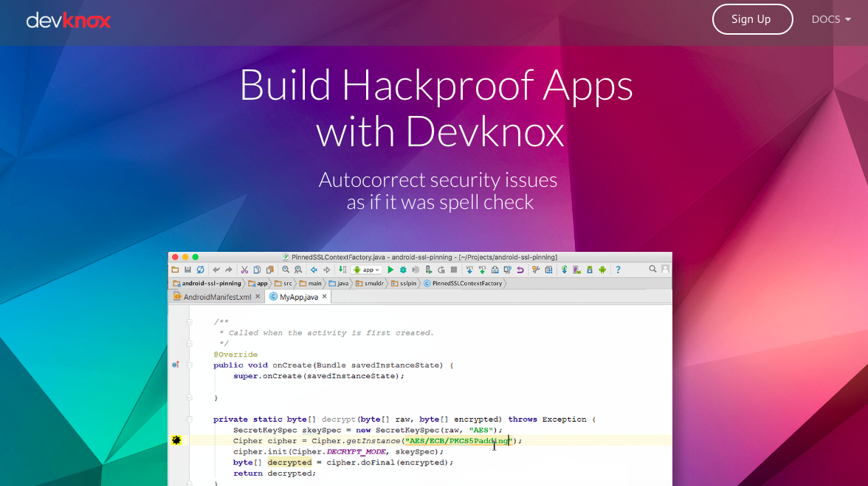
Task: Collapse the Javadoc comment fold marker
Action: click(189, 321)
